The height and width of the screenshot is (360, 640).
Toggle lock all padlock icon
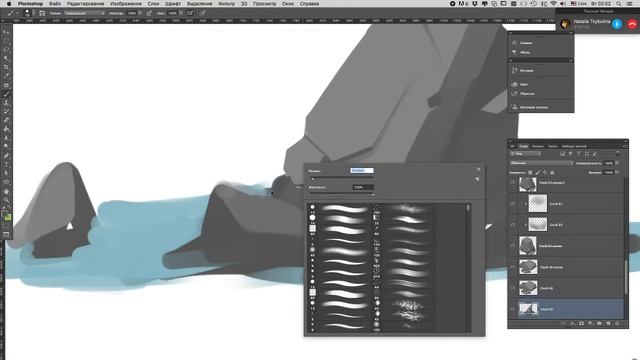click(x=552, y=173)
